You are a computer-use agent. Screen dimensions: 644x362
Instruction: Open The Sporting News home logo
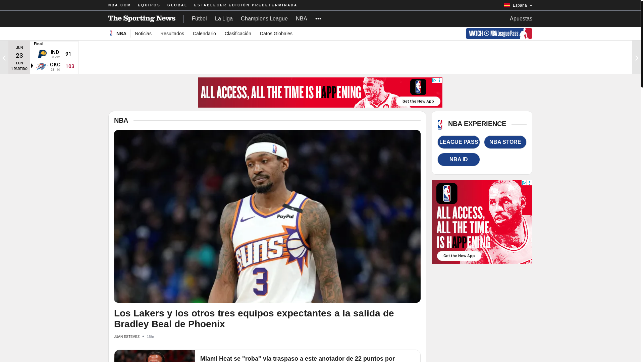(142, 18)
